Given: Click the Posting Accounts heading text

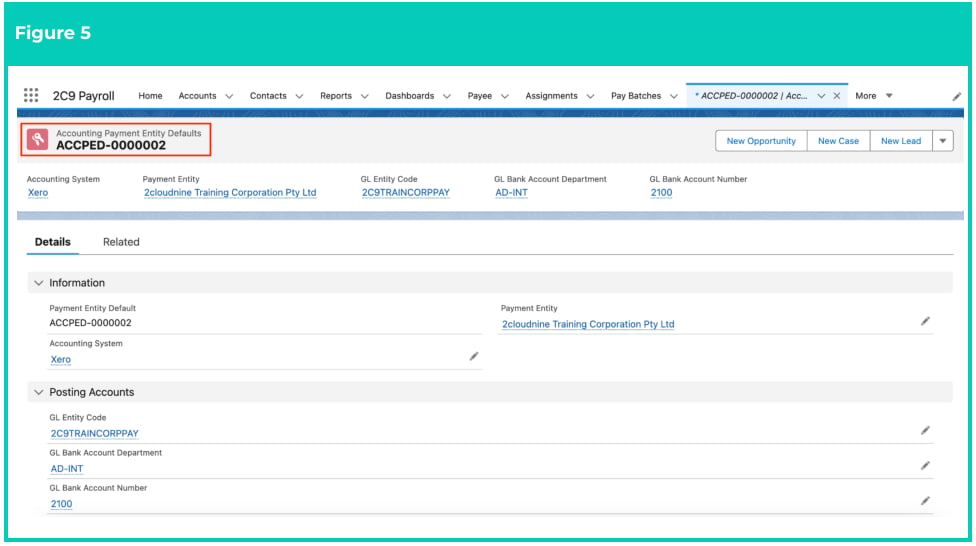Looking at the screenshot, I should click(92, 392).
